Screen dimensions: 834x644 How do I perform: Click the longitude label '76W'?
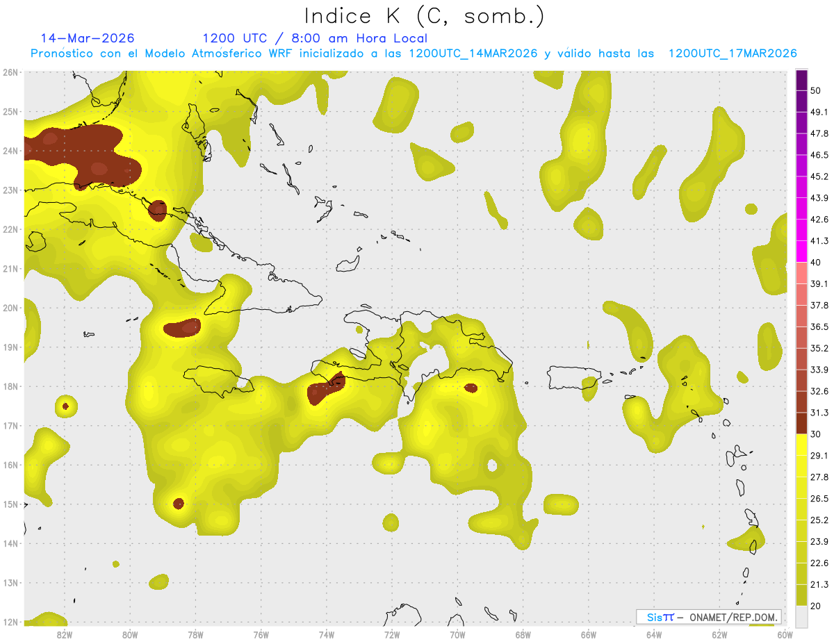[261, 634]
